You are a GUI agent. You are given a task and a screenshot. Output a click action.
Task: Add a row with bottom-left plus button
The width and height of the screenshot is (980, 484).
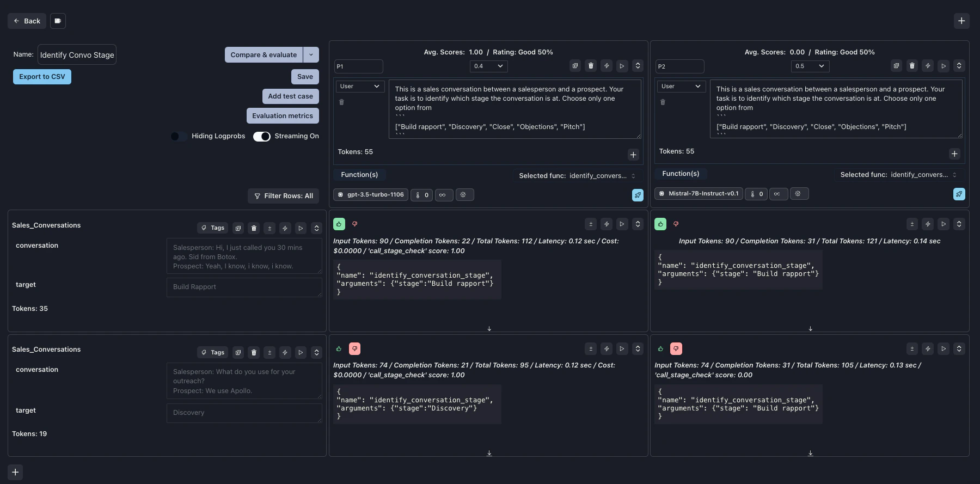point(15,472)
